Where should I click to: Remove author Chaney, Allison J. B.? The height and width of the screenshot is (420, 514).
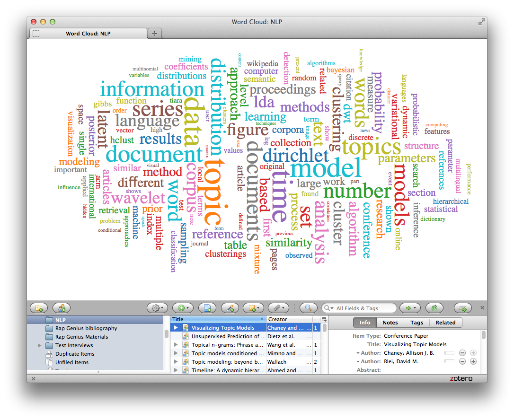462,353
